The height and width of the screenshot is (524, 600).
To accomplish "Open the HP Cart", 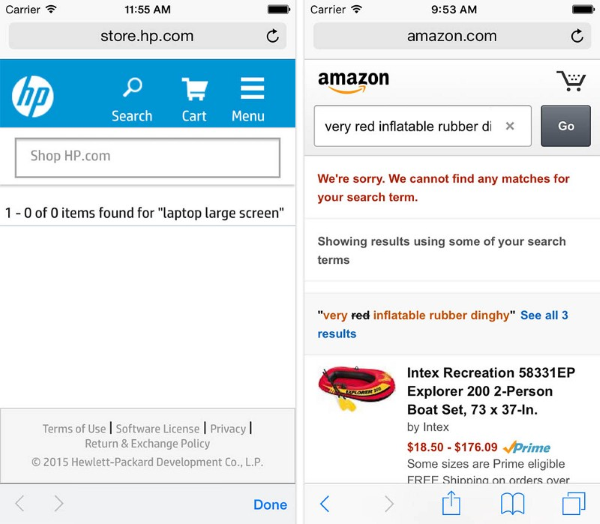I will click(x=194, y=98).
